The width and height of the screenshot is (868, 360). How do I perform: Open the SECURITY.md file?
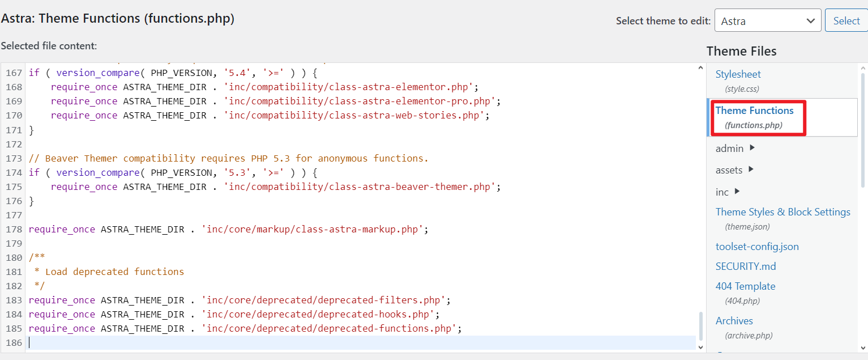coord(746,266)
